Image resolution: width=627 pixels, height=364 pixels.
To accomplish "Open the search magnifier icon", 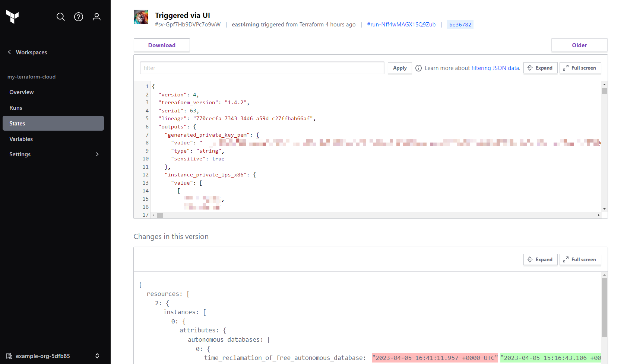I will [x=60, y=17].
